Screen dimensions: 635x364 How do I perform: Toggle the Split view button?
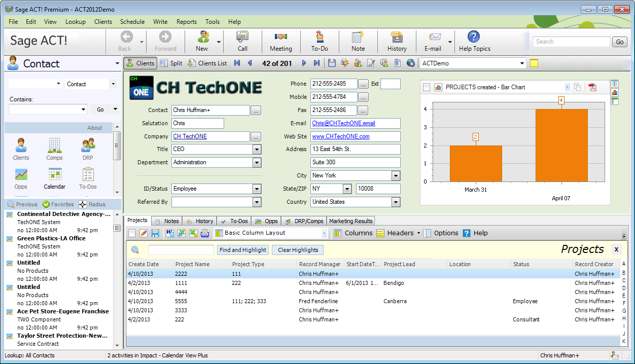[171, 63]
